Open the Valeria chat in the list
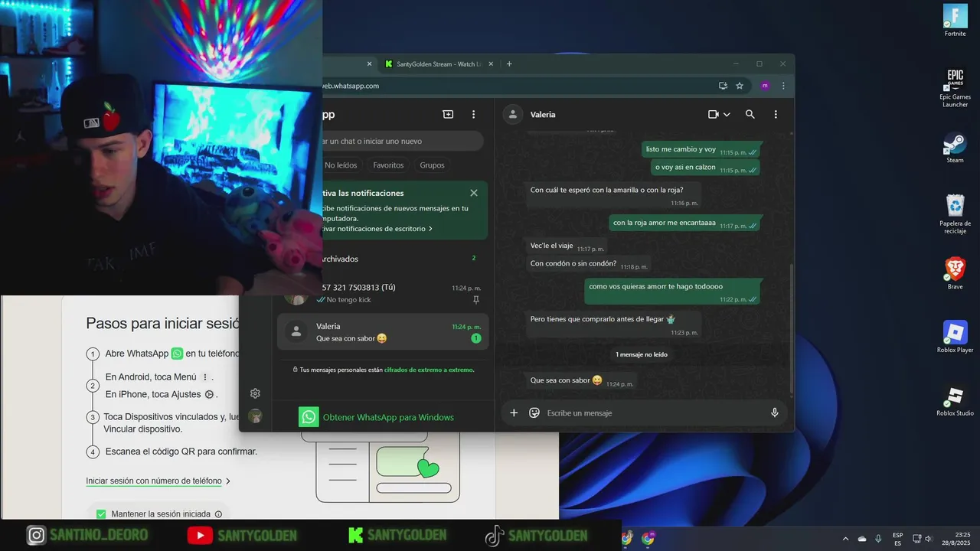 pyautogui.click(x=383, y=331)
